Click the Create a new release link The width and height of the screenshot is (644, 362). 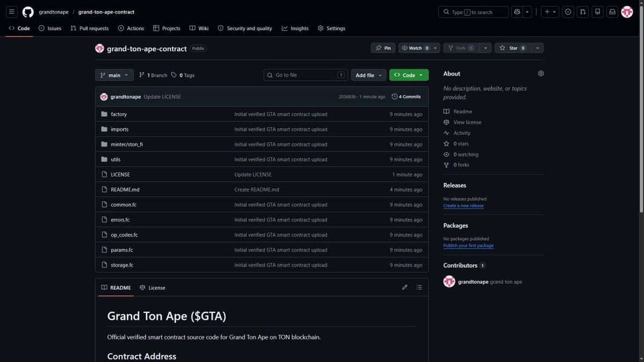pyautogui.click(x=463, y=206)
